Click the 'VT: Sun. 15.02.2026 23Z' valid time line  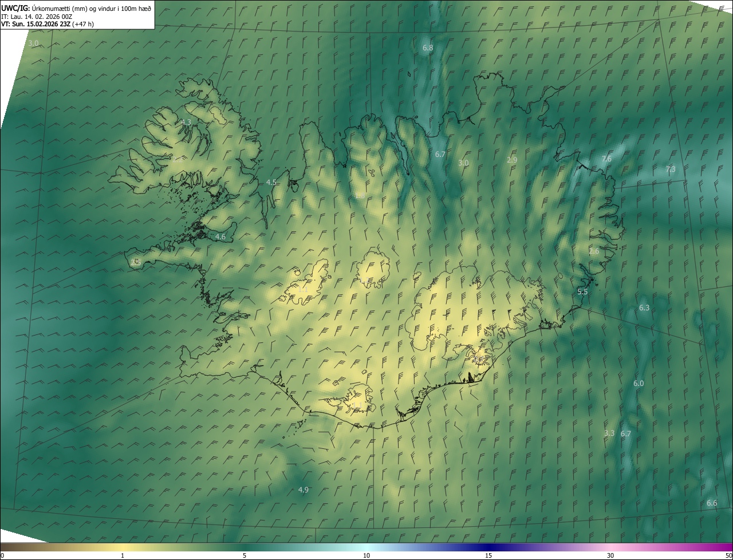click(48, 24)
